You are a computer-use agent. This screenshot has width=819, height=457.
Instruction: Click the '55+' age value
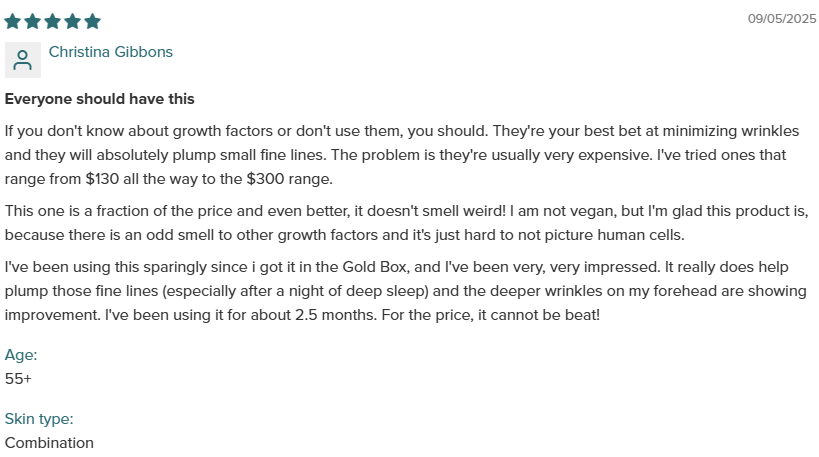click(18, 379)
